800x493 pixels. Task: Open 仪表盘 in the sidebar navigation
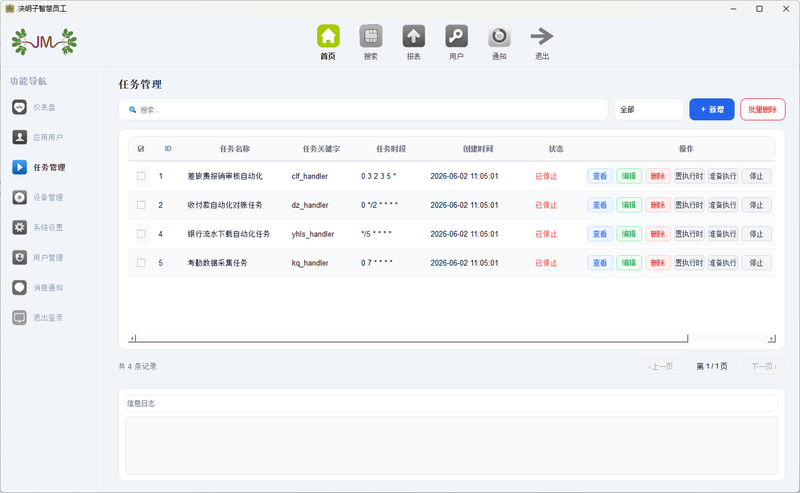point(34,107)
